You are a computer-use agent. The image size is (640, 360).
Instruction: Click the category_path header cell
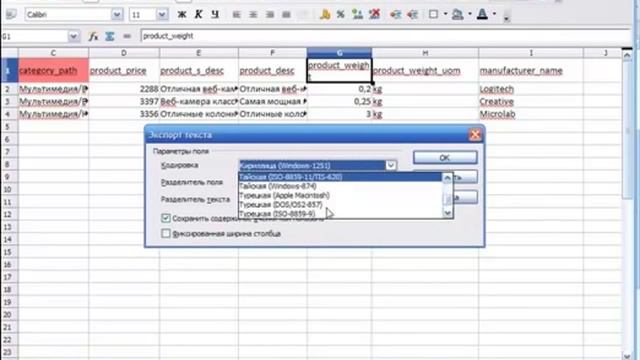53,71
